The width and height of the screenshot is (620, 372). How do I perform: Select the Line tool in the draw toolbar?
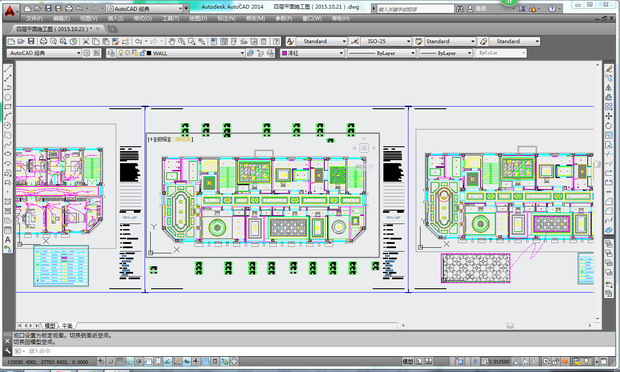8,69
